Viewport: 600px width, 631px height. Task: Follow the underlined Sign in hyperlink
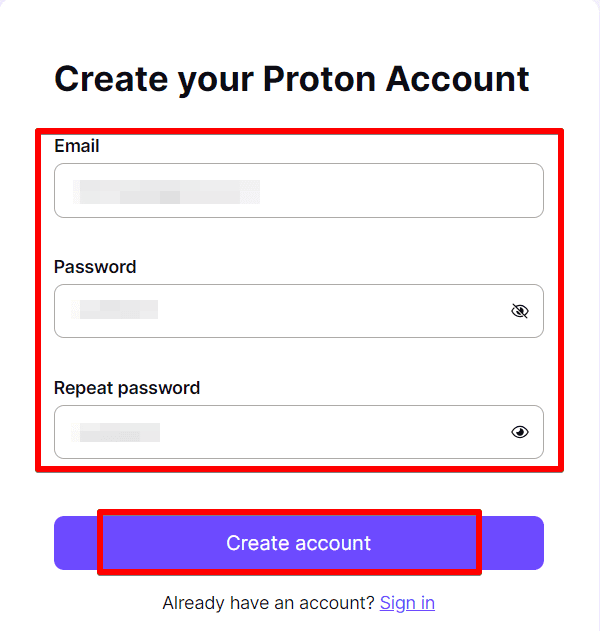pyautogui.click(x=407, y=602)
